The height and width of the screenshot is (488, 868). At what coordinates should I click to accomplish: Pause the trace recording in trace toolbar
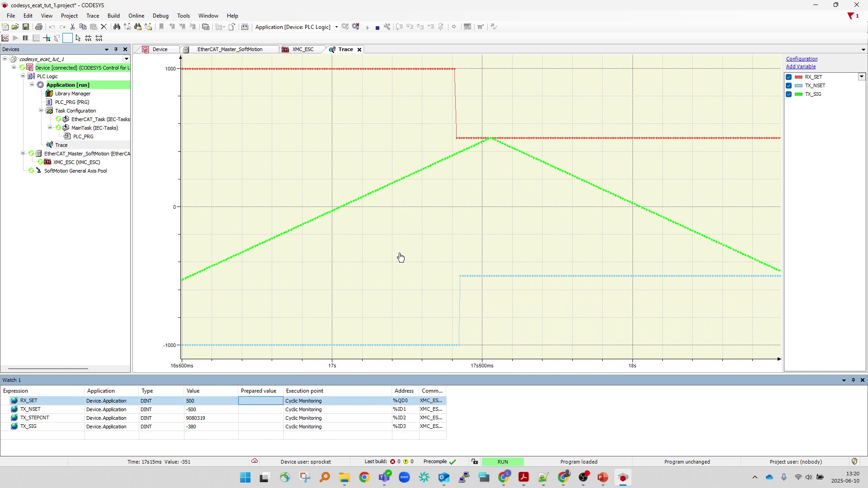[25, 38]
